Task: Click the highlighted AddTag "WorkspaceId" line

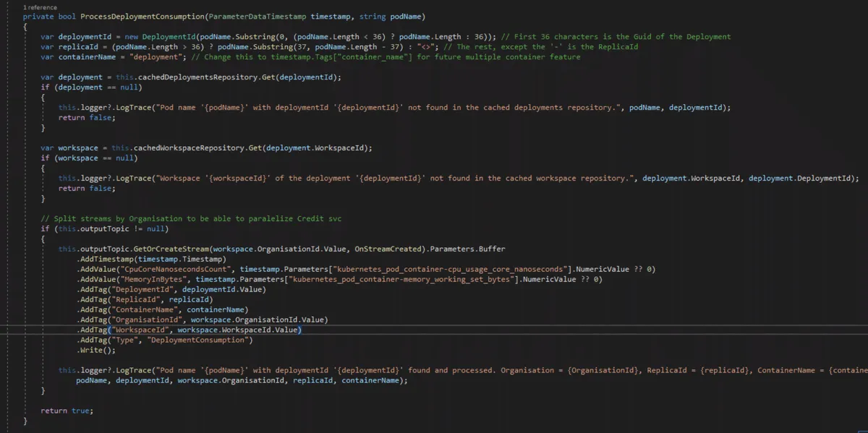Action: [x=189, y=330]
